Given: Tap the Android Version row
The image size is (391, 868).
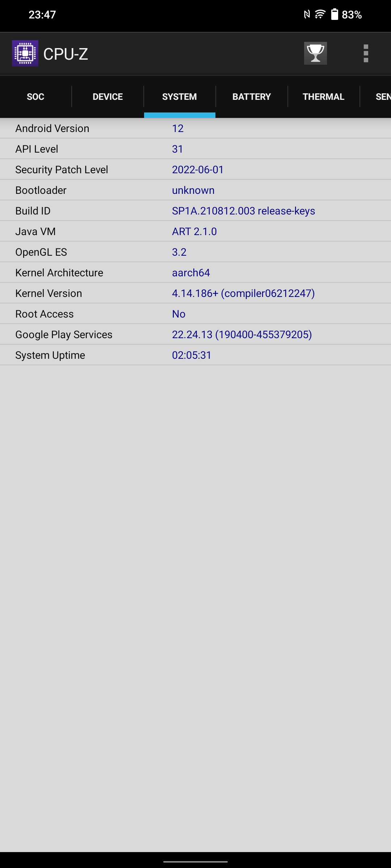Looking at the screenshot, I should click(195, 128).
